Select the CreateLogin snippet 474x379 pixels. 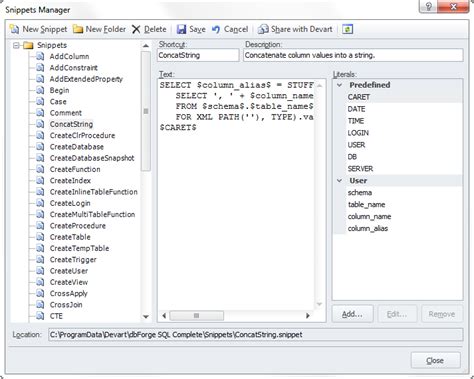[70, 203]
